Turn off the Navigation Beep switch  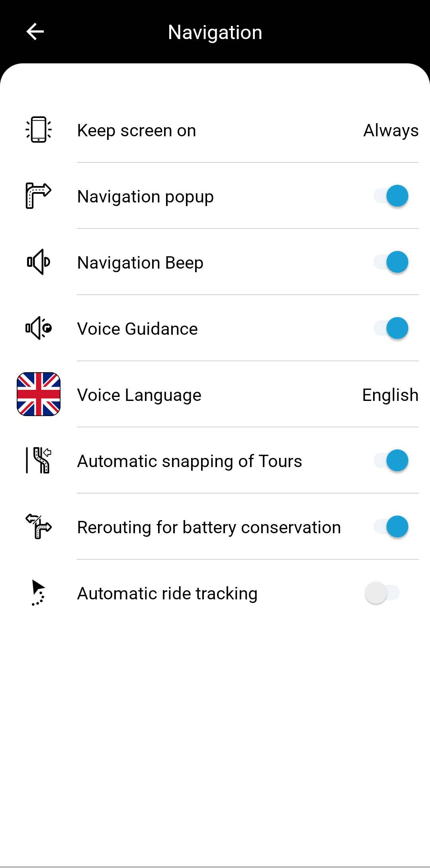[x=391, y=262]
